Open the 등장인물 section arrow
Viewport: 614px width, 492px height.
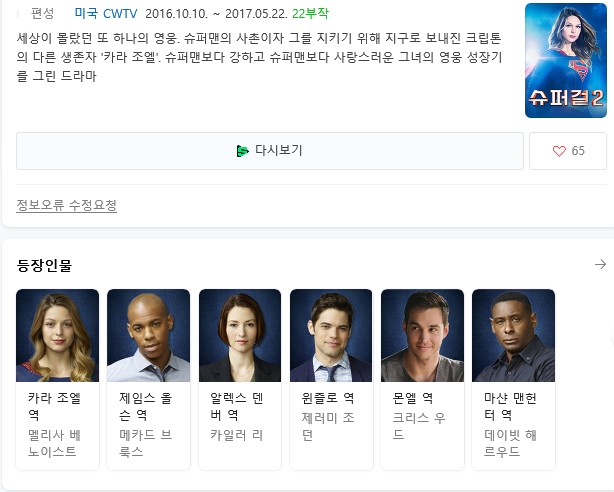coord(600,264)
